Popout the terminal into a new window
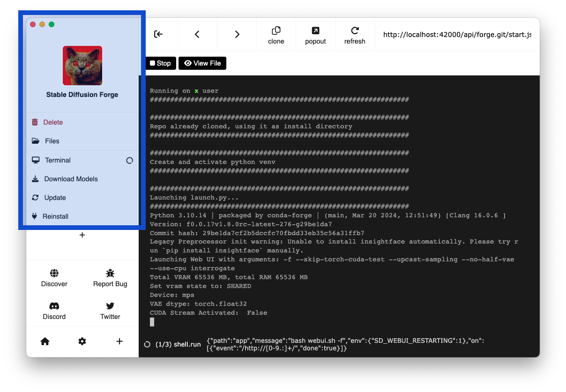 [315, 34]
